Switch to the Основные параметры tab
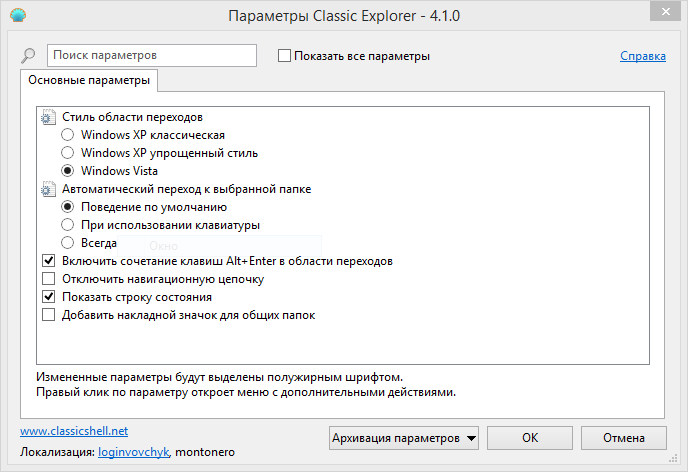Image resolution: width=688 pixels, height=472 pixels. coord(89,80)
